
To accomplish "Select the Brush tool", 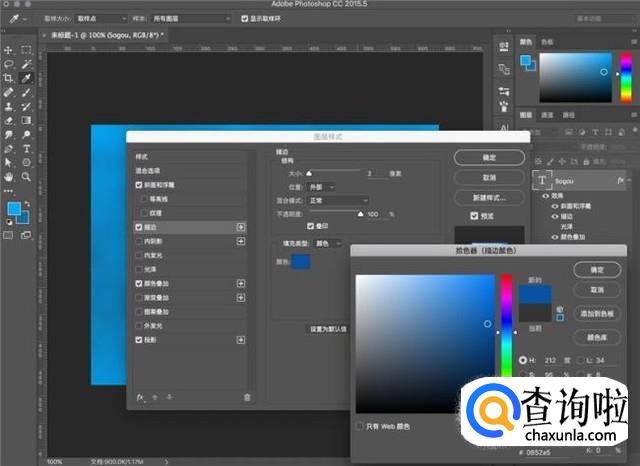I will (26, 92).
